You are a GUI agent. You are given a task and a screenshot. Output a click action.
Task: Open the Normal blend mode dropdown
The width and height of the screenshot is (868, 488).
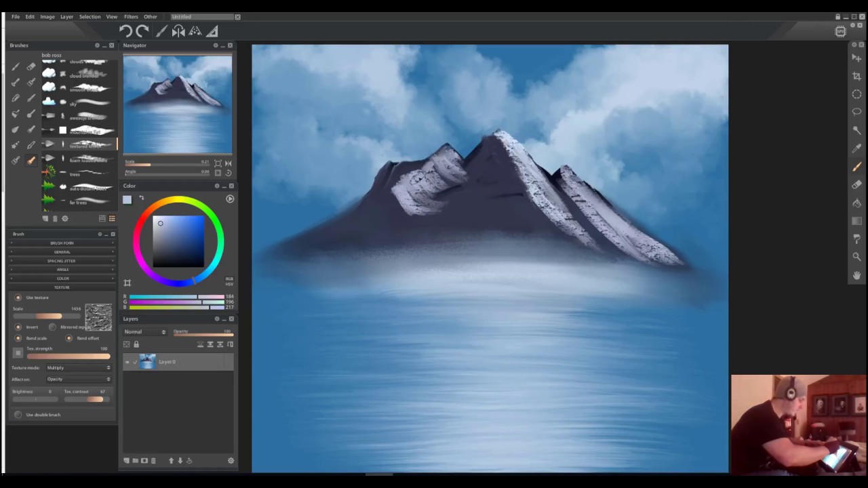(144, 332)
